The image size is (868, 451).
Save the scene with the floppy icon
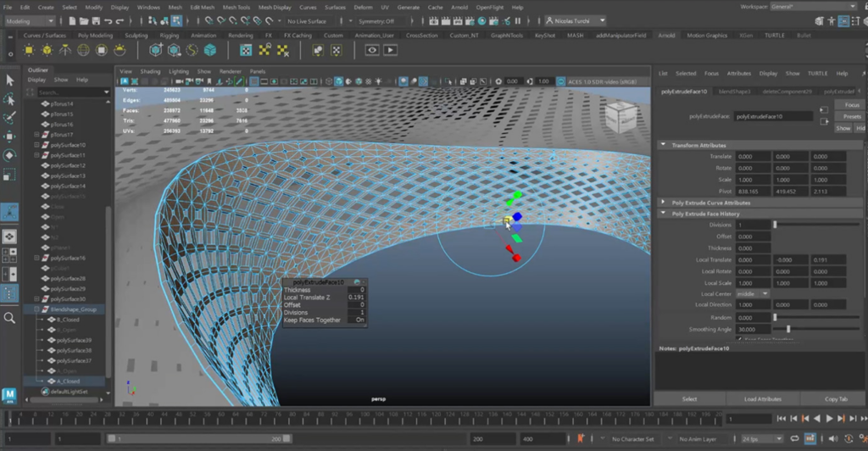coord(96,21)
